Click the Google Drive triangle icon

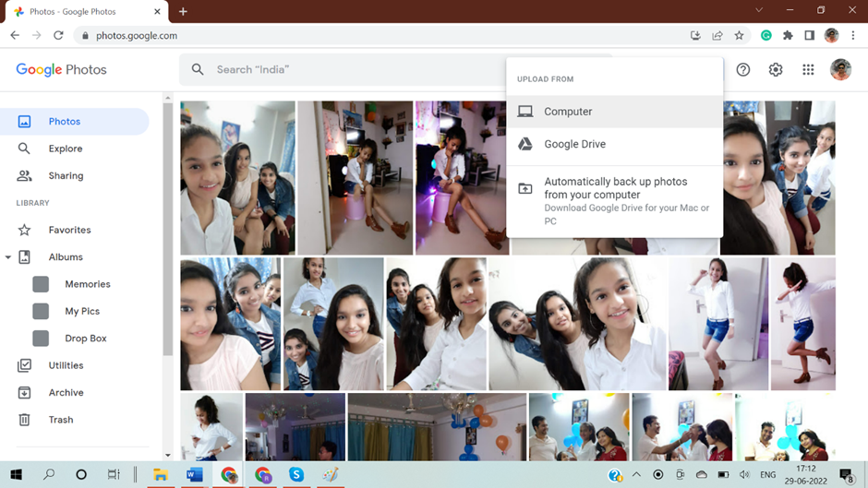524,144
